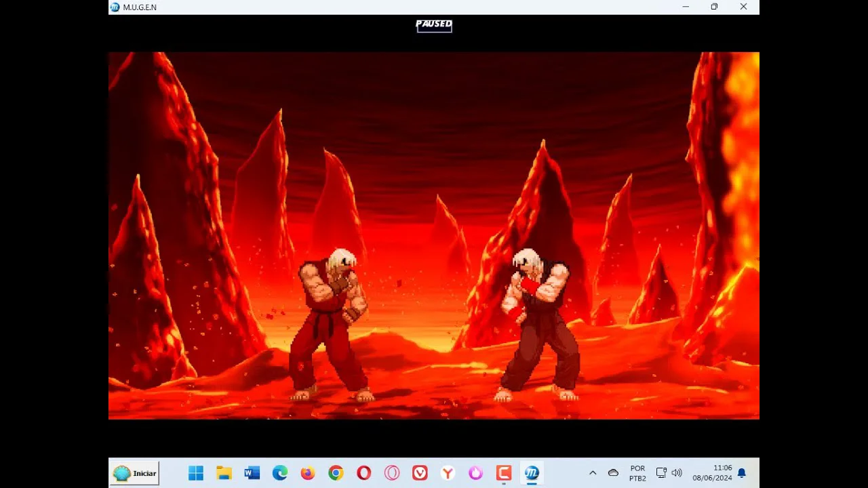Image resolution: width=868 pixels, height=488 pixels.
Task: Select the active M.U.G.E.N taskbar icon
Action: [532, 473]
